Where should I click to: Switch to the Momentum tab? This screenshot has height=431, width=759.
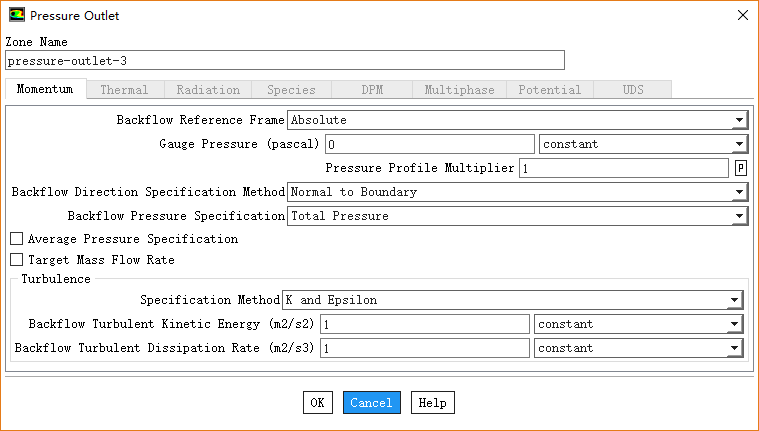coord(45,90)
